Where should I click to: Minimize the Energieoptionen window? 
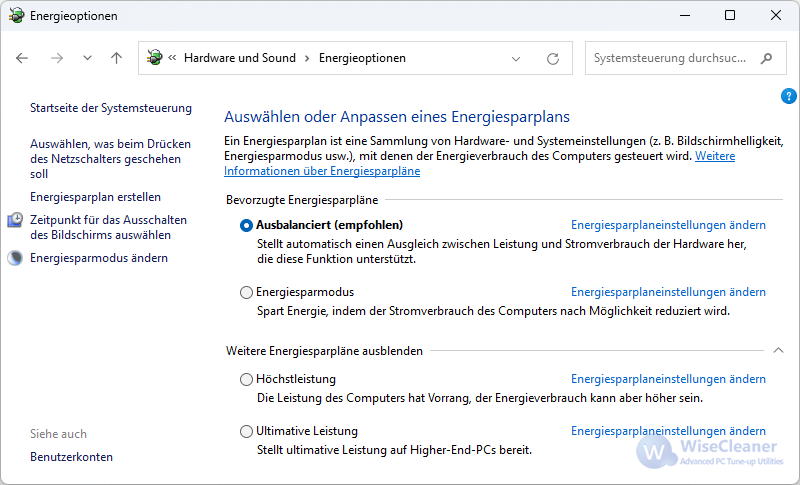(685, 15)
